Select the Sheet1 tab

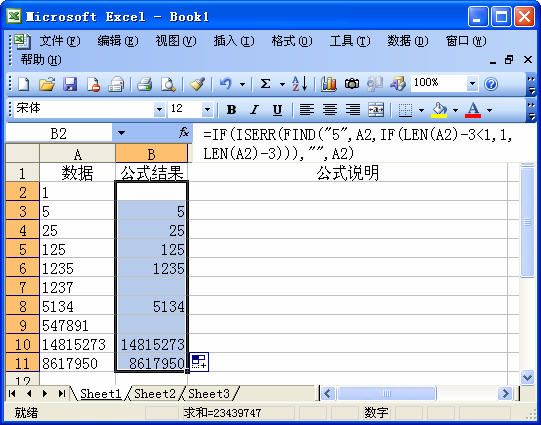(101, 393)
